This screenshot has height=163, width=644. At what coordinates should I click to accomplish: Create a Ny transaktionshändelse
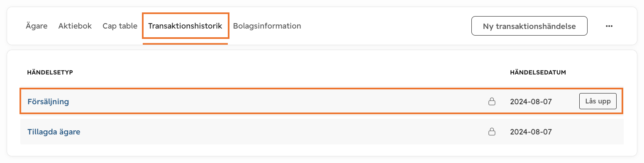click(529, 26)
